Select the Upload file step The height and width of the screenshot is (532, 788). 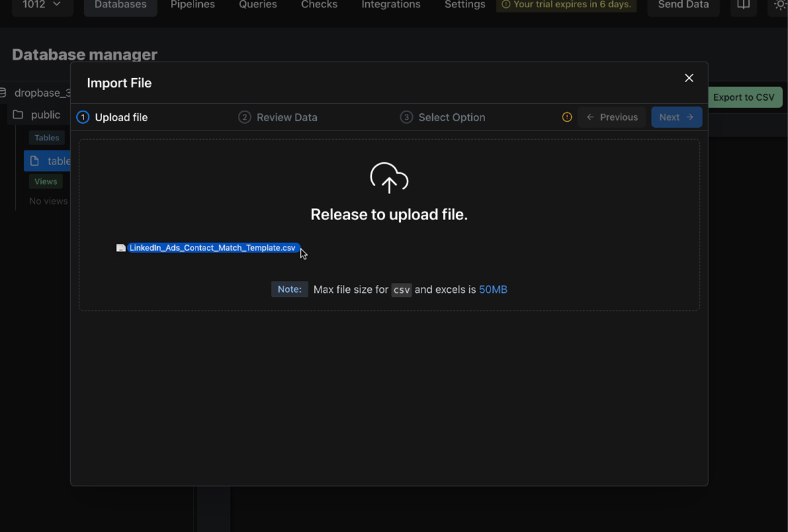(x=112, y=117)
